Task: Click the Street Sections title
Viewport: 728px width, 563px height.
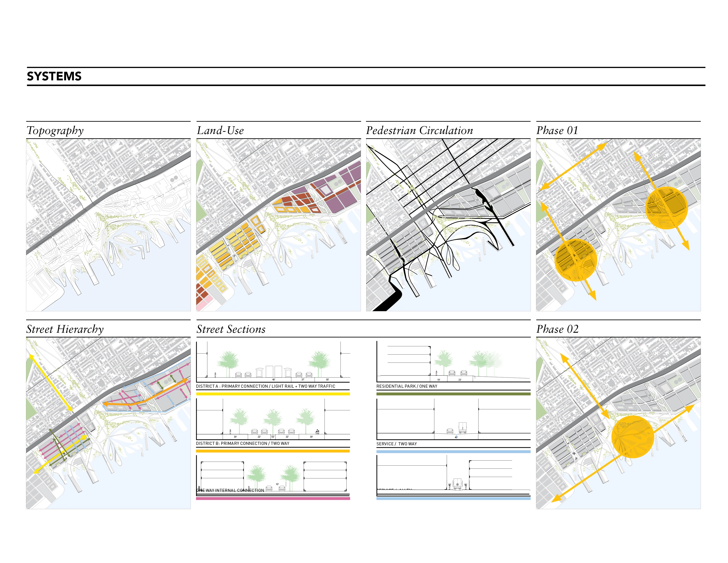Action: click(231, 329)
